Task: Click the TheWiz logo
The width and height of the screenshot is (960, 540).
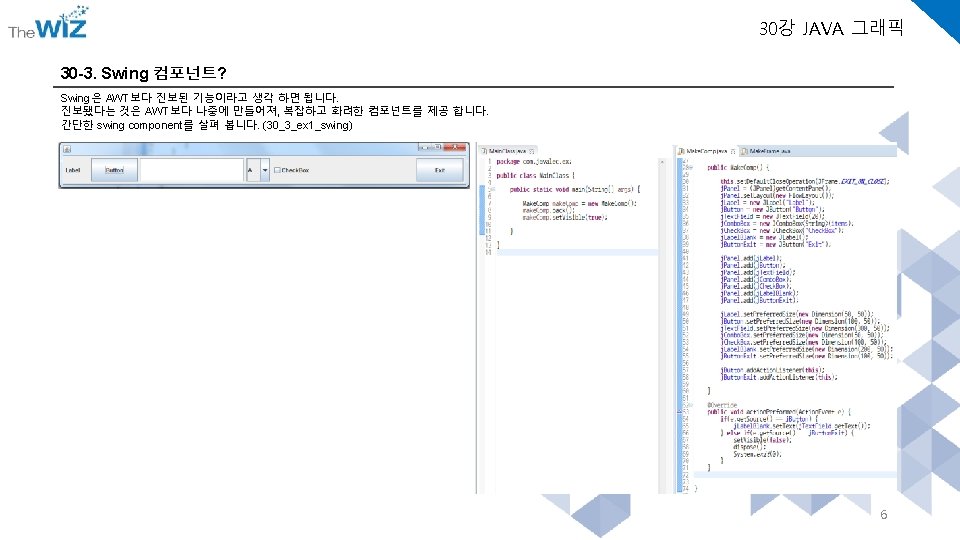Action: click(x=48, y=23)
